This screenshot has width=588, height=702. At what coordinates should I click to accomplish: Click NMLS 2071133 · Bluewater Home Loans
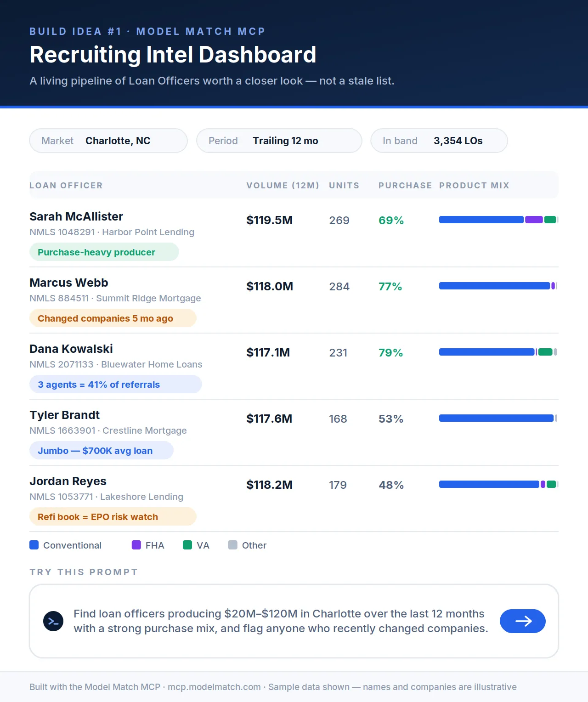(x=116, y=364)
